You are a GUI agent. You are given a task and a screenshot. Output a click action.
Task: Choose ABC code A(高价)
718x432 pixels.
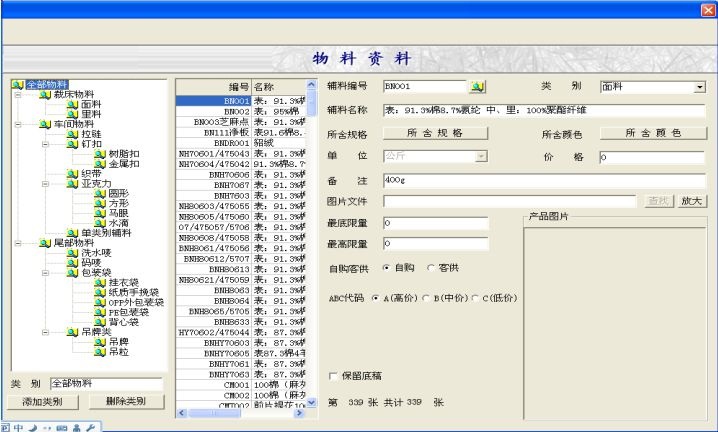(x=375, y=298)
